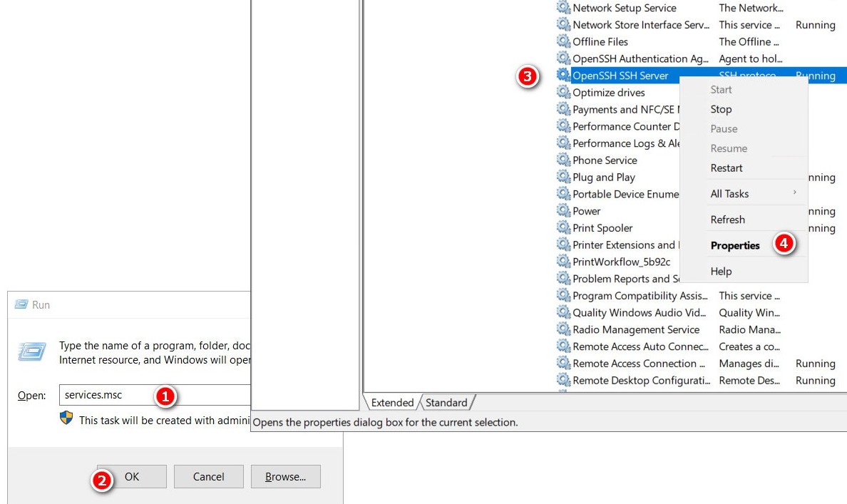This screenshot has width=847, height=504.
Task: Choose Properties from the context menu
Action: point(734,245)
